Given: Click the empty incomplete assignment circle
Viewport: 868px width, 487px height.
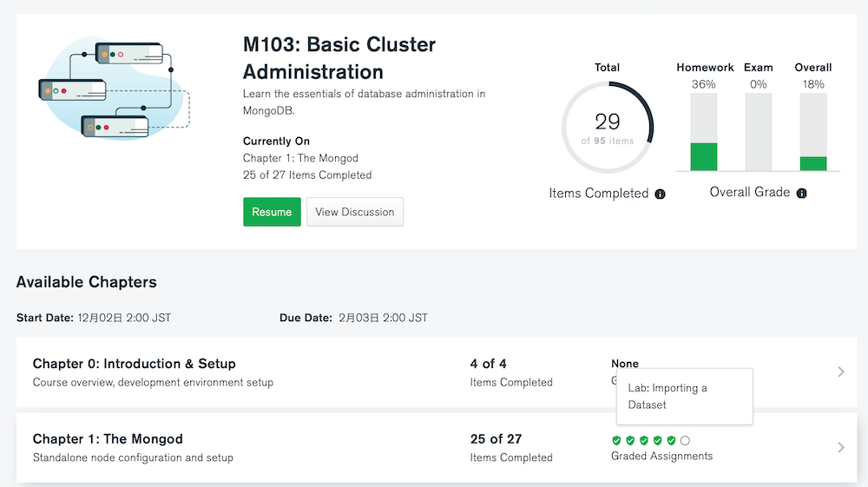Looking at the screenshot, I should click(x=686, y=440).
